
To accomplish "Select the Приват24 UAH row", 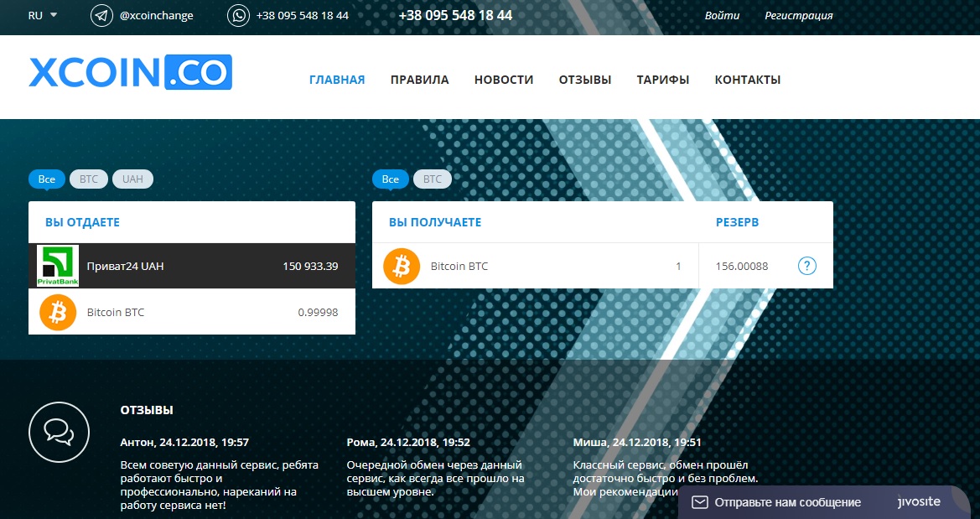I will (x=192, y=266).
